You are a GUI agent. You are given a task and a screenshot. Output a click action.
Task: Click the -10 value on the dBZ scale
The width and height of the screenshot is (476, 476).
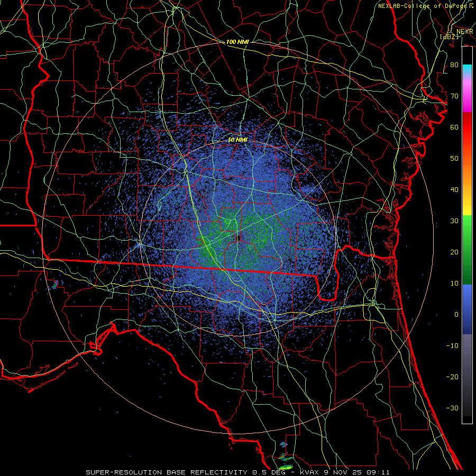click(x=452, y=346)
